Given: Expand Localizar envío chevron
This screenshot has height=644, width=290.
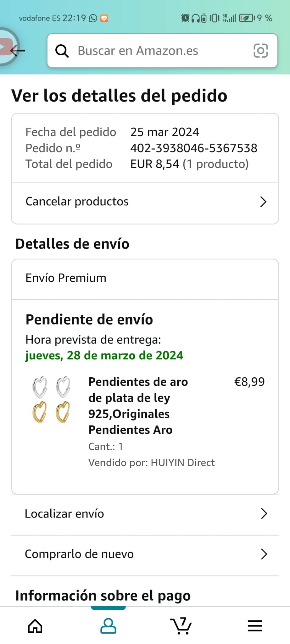Looking at the screenshot, I should pos(264,514).
